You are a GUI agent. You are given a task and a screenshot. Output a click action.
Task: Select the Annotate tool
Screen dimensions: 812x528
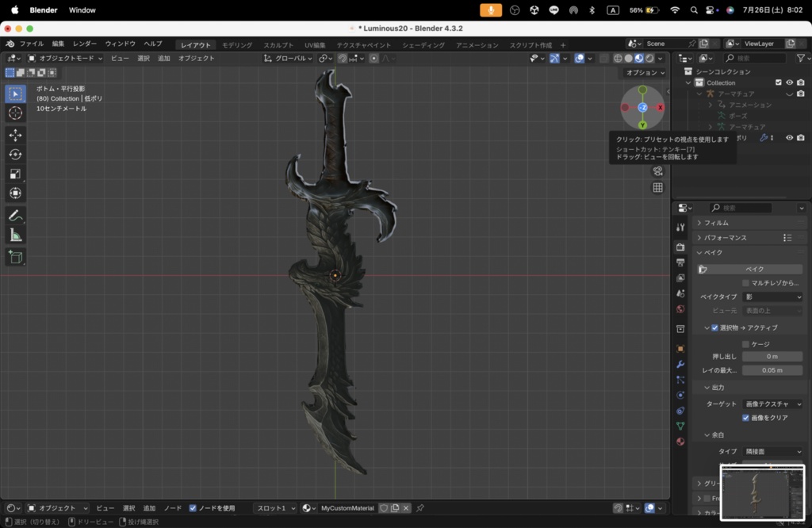coord(16,215)
